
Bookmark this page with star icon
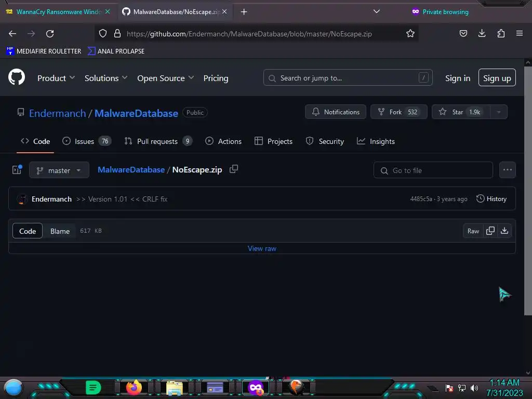[410, 34]
